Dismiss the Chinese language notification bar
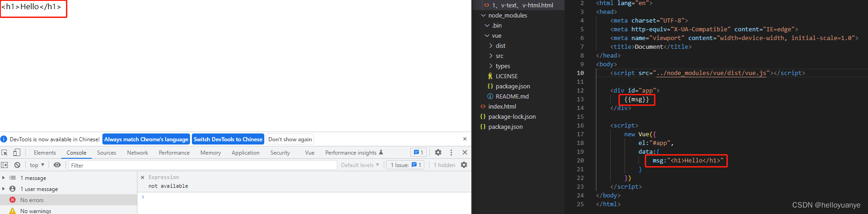 [x=464, y=139]
